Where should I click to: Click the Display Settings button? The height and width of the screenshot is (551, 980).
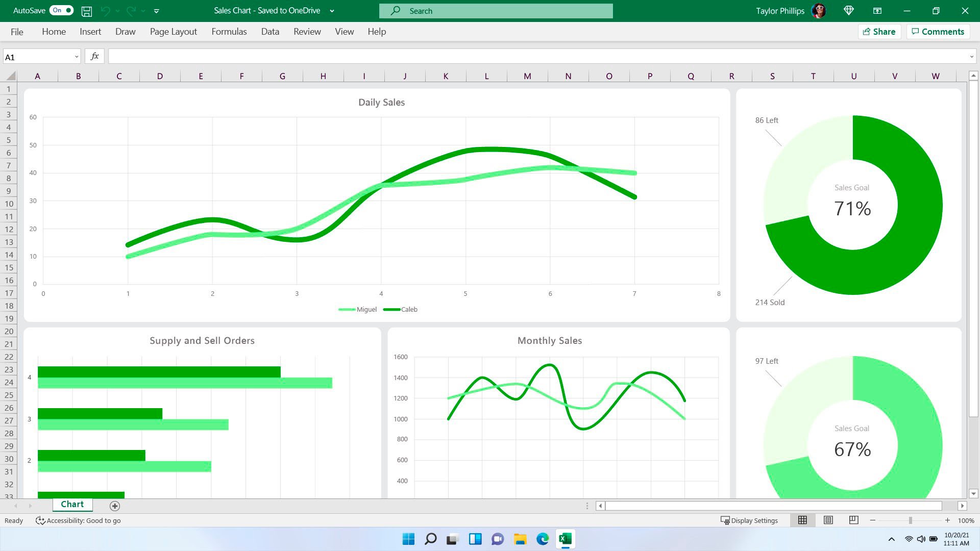[749, 520]
